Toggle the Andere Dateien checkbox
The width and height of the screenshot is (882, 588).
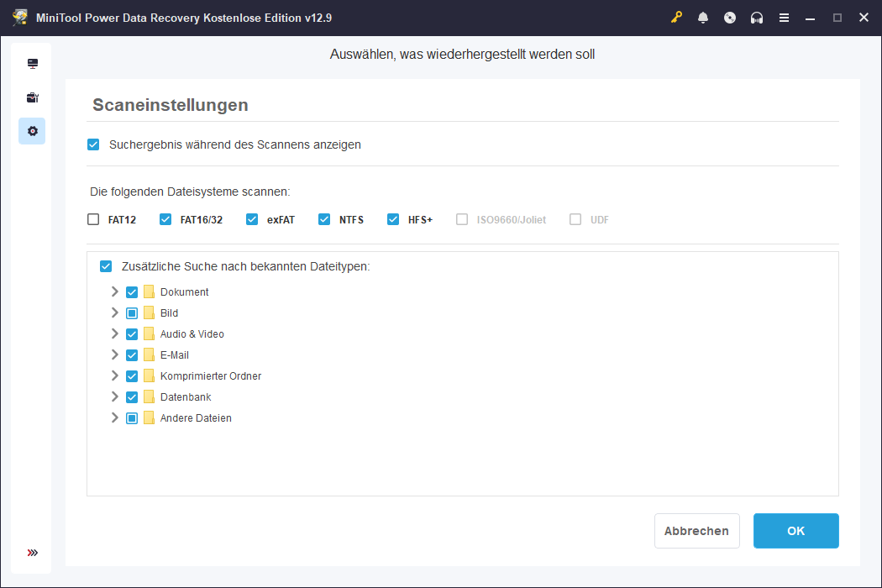click(132, 418)
